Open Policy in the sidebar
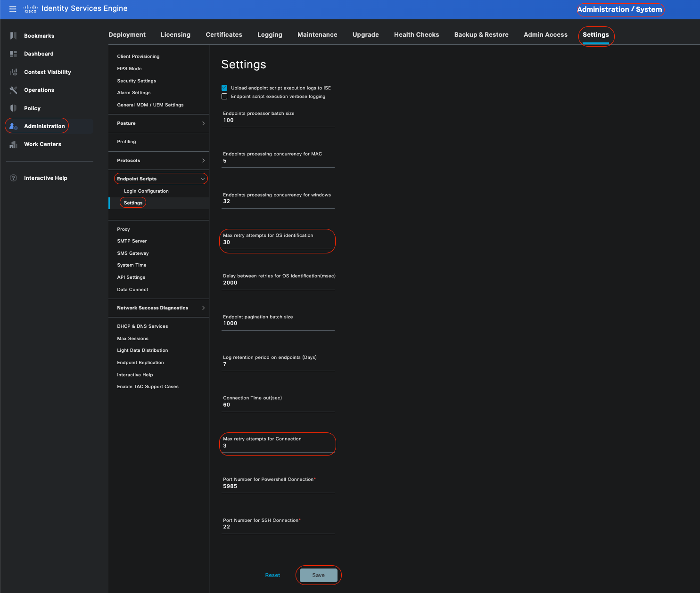 32,108
